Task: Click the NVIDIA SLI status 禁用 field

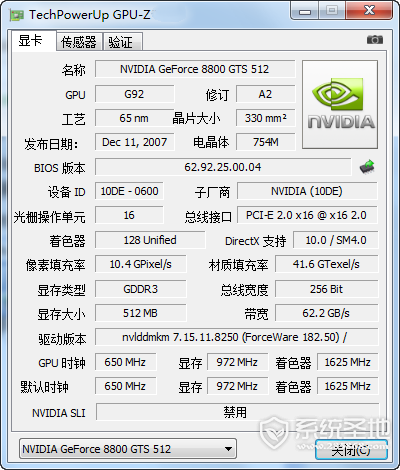Action: point(237,412)
